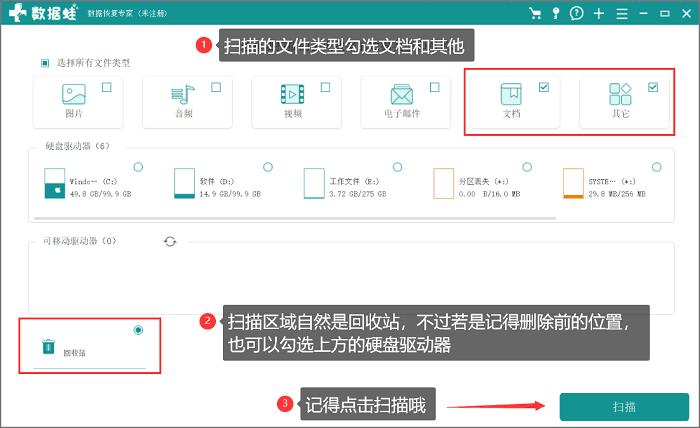Click the hard drive list horizontal scrollbar
The width and height of the screenshot is (700, 428).
tap(295, 218)
